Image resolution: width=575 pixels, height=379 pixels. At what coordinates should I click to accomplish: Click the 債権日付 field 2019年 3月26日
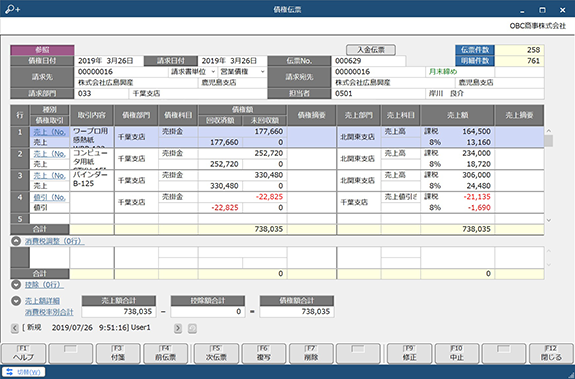(109, 61)
